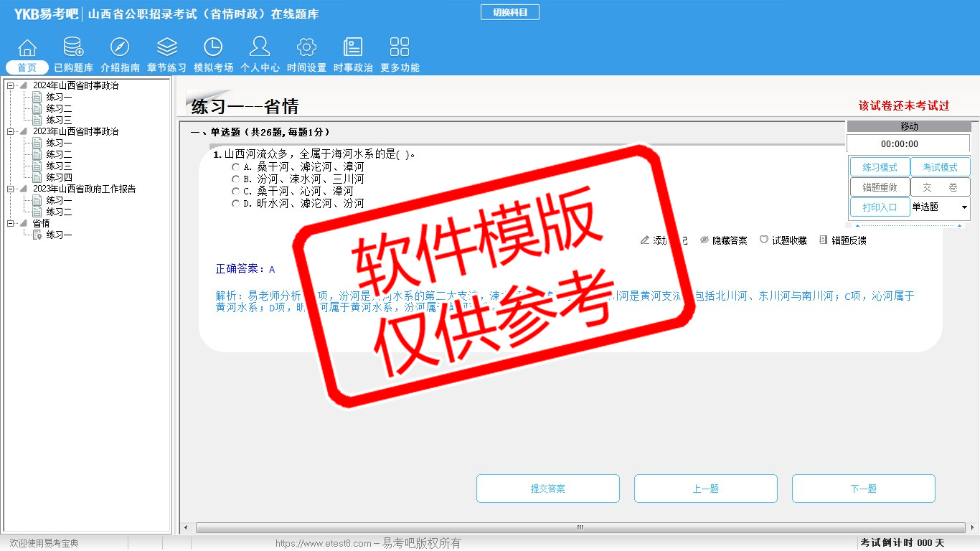980x551 pixels.
Task: Open 个人中心 user icon
Action: tap(260, 48)
